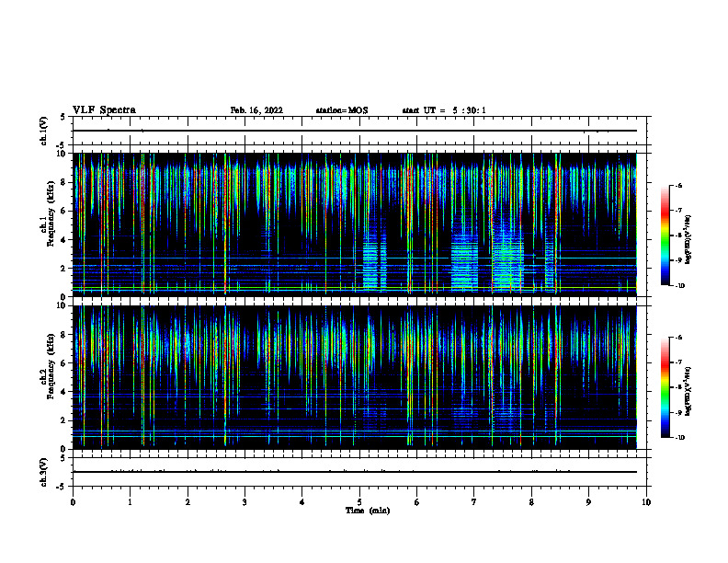Click the "Time (min)" x-axis label
Image resolution: width=728 pixels, height=563 pixels.
click(x=368, y=511)
